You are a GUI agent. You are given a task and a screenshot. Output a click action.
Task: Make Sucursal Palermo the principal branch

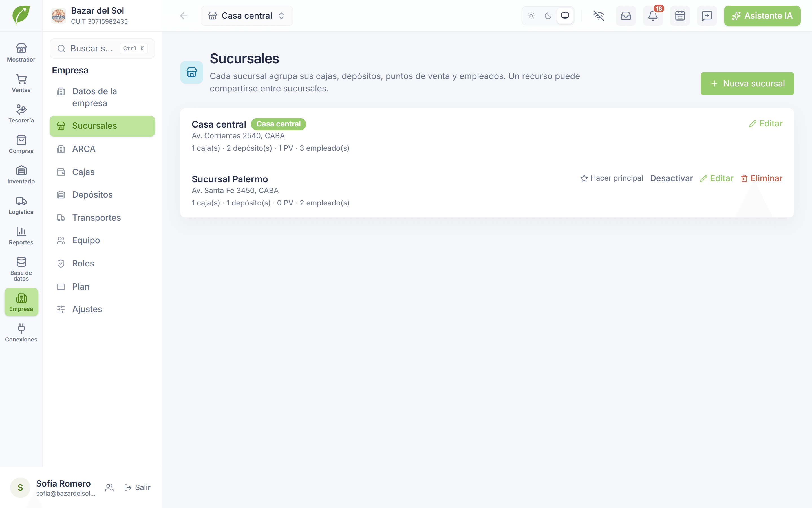[x=612, y=178]
